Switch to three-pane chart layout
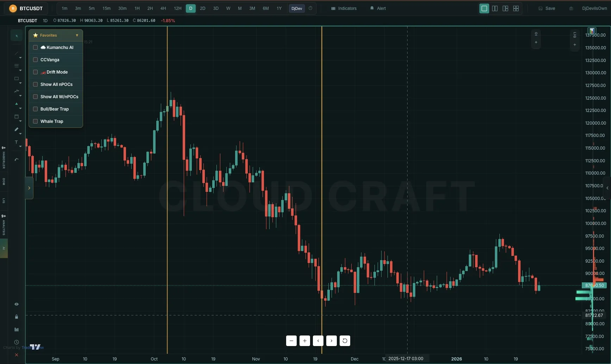611x364 pixels. tap(505, 8)
